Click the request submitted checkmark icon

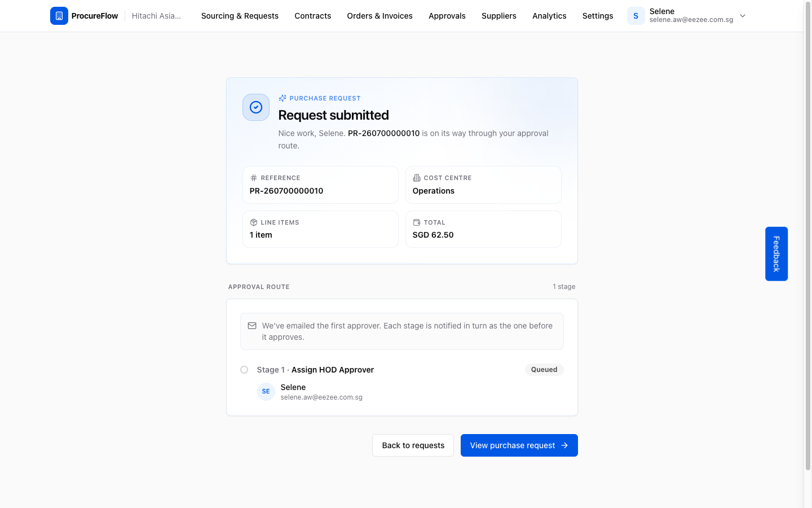tap(256, 107)
